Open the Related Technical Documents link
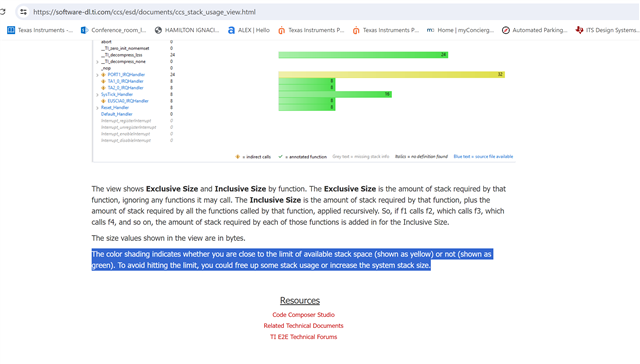 click(x=303, y=326)
